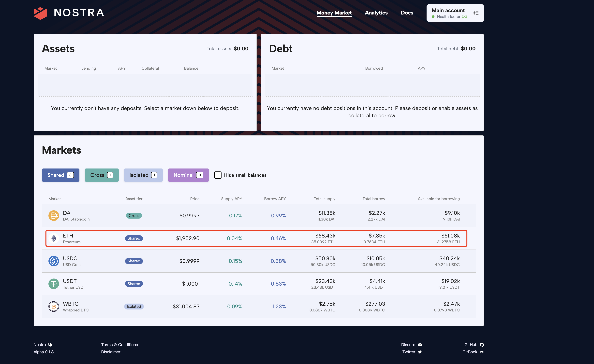
Task: Select the DAI Stablecoin market row
Action: click(x=259, y=216)
